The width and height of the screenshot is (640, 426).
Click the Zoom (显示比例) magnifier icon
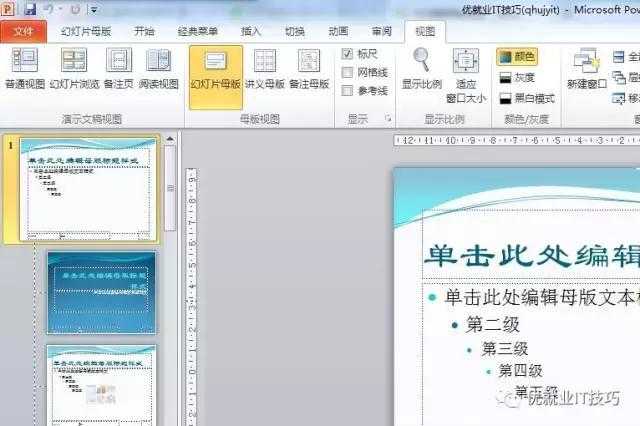(422, 60)
